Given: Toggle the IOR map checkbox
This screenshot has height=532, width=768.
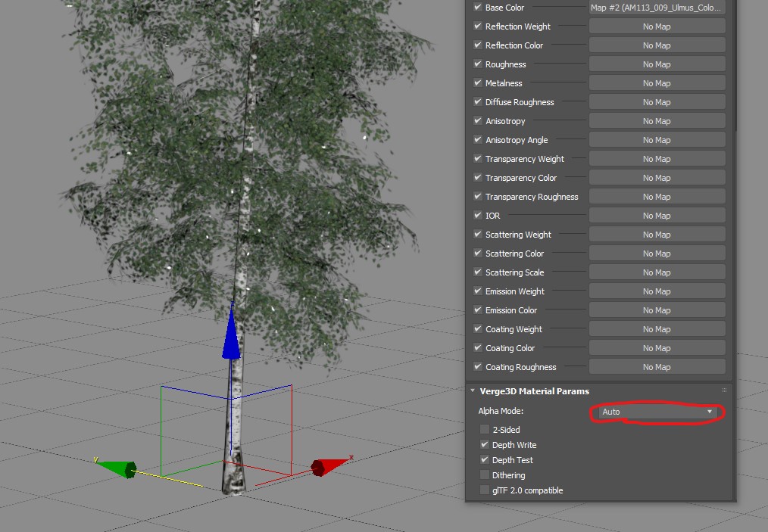Looking at the screenshot, I should click(478, 216).
